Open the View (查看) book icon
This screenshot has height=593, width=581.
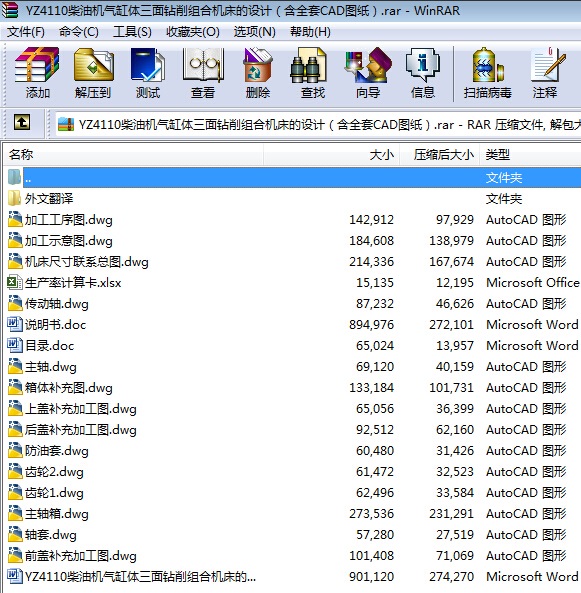203,65
